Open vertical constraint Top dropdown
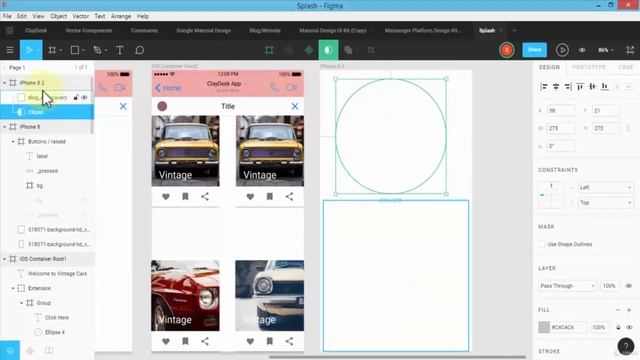 605,202
